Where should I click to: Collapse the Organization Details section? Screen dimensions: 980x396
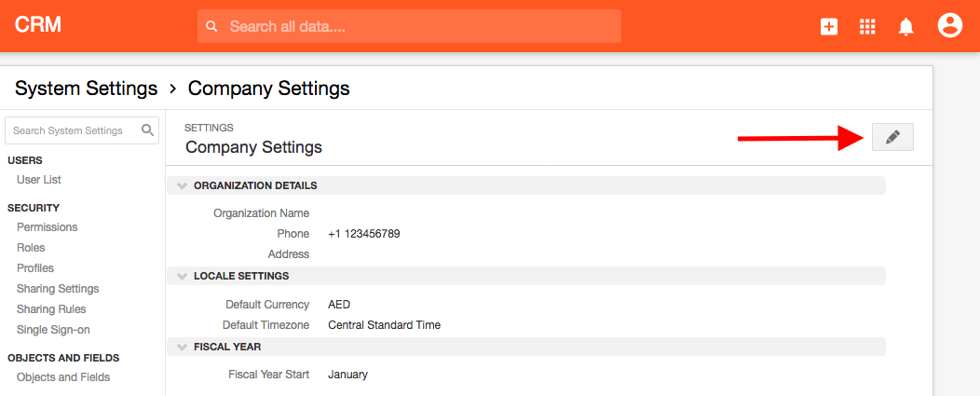[182, 185]
